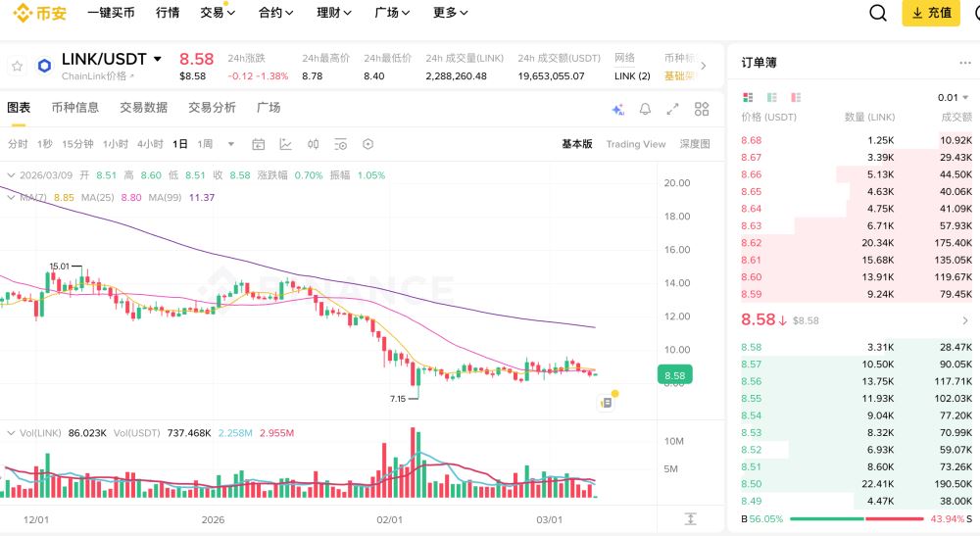
Task: Collapse the Vol indicator line chevron
Action: click(x=11, y=433)
